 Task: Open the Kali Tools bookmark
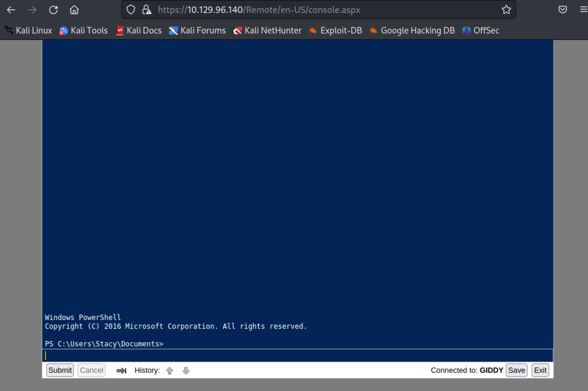tap(84, 31)
